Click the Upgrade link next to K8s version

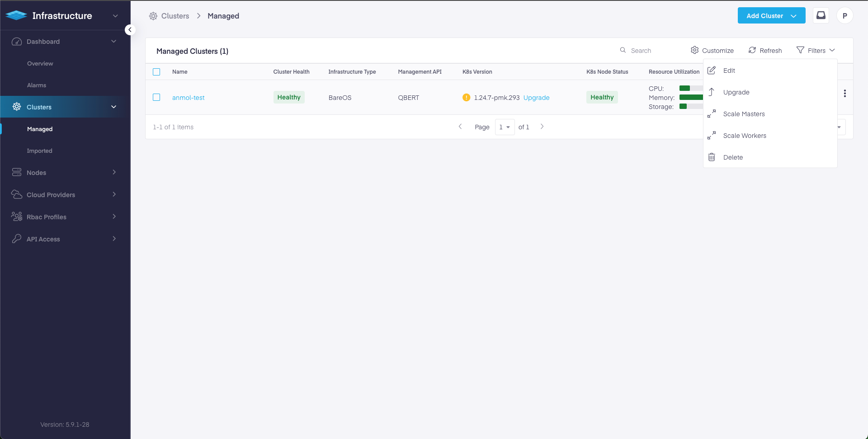tap(536, 98)
